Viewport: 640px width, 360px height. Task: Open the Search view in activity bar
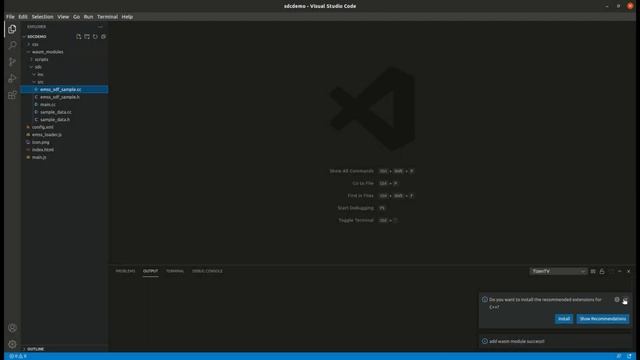pos(12,45)
